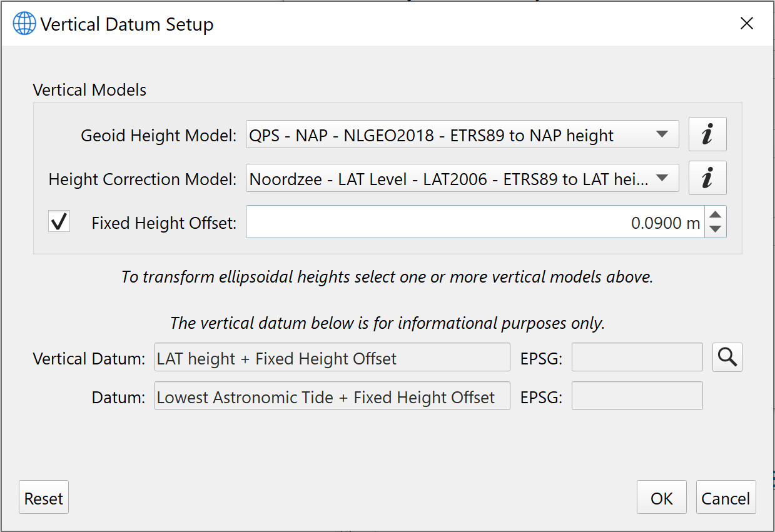Click the Fixed Height Offset value field

click(475, 223)
